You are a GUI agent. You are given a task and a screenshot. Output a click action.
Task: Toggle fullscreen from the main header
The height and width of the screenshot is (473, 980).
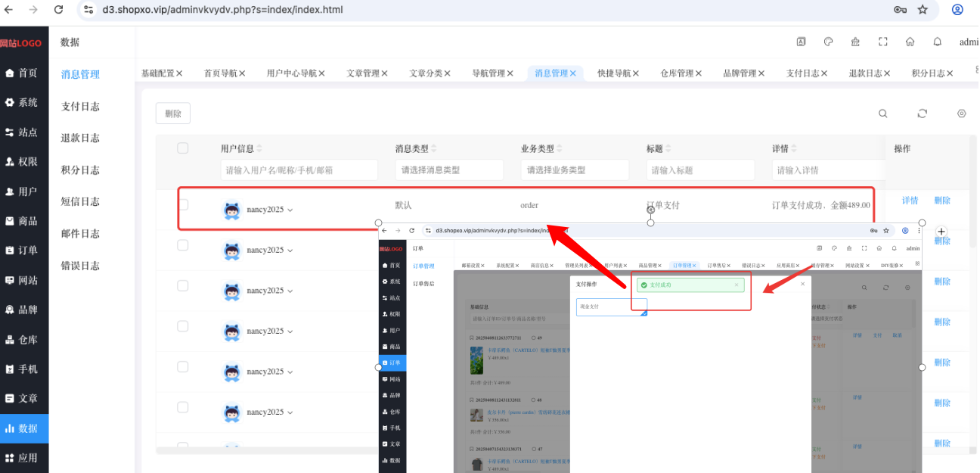click(882, 42)
